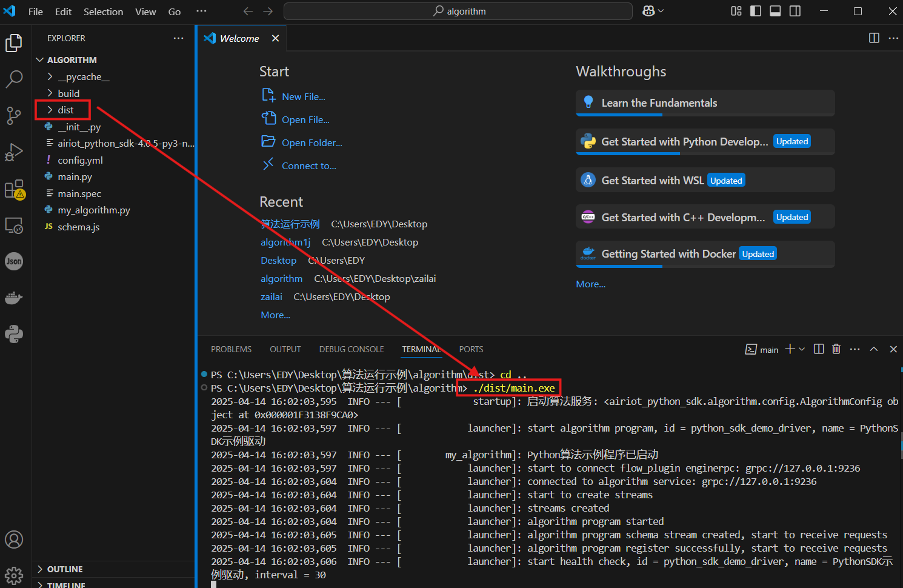
Task: Toggle the bottom panel visibility
Action: (775, 11)
